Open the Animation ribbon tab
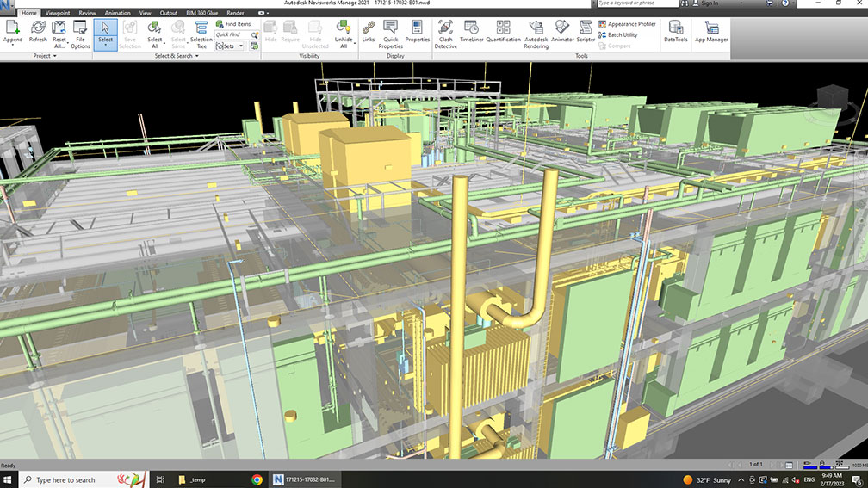 [117, 13]
